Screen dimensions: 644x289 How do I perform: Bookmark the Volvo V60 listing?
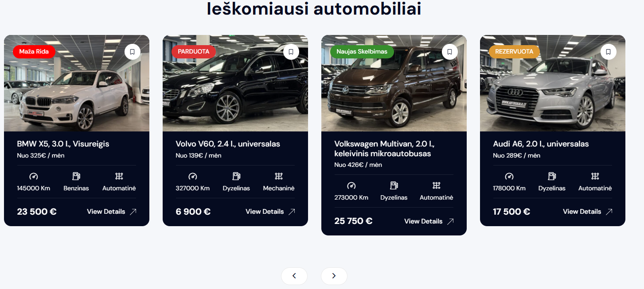(291, 52)
